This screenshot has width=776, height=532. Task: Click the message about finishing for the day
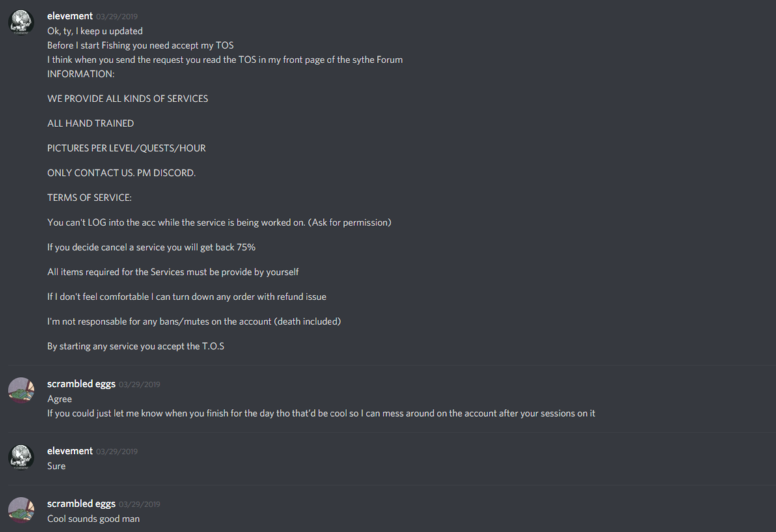(321, 413)
